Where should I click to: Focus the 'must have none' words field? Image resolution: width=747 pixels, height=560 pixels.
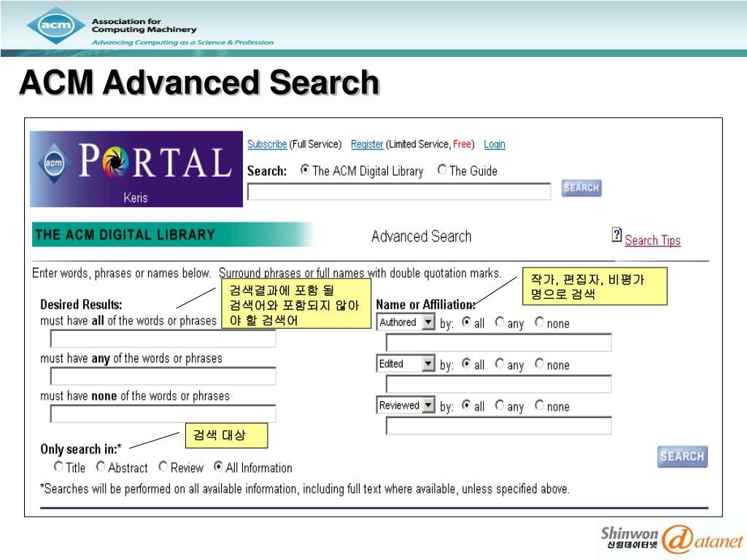click(x=163, y=414)
